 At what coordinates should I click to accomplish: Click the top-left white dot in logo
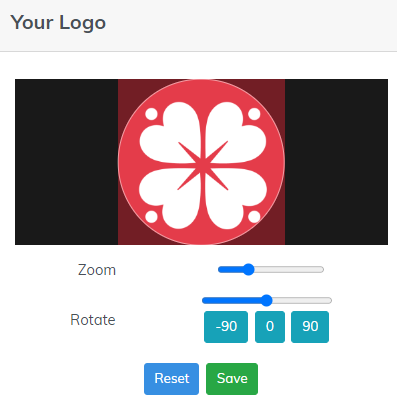(151, 114)
